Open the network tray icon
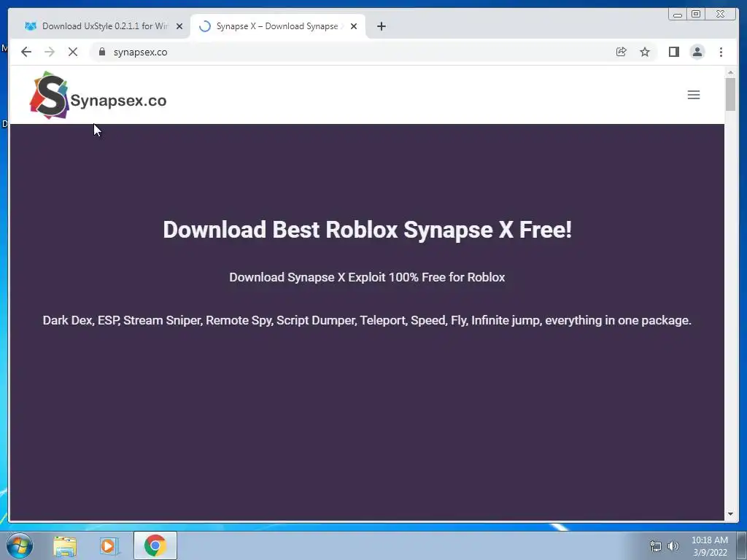The image size is (747, 560). tap(656, 546)
